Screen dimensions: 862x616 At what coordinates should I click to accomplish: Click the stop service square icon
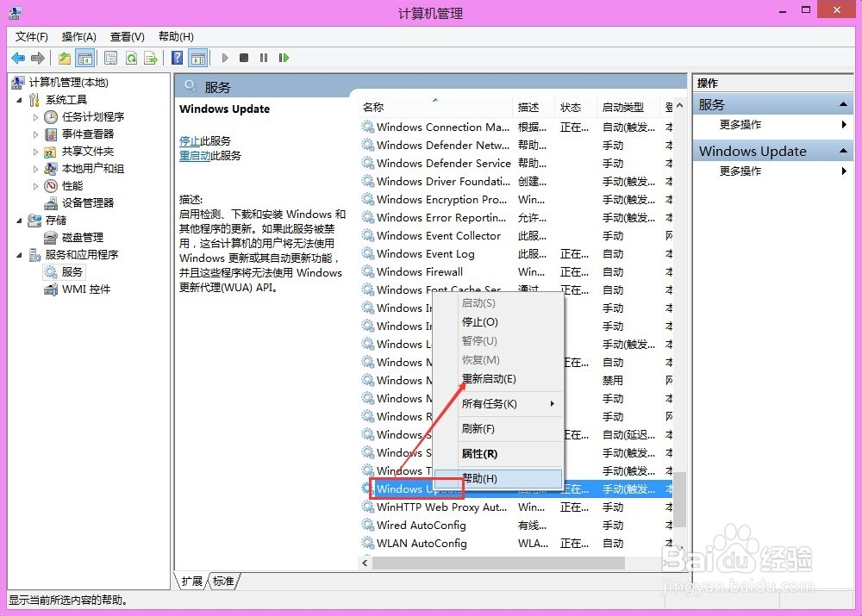[244, 58]
